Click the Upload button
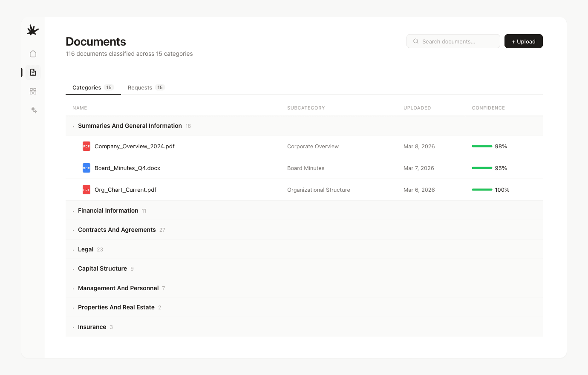Screen dimensions: 588x375 [x=523, y=41]
